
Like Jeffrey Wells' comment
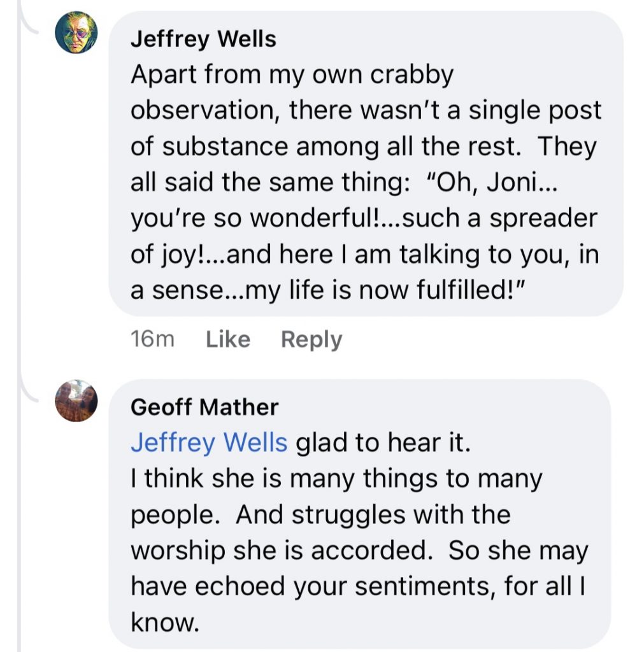click(x=228, y=339)
